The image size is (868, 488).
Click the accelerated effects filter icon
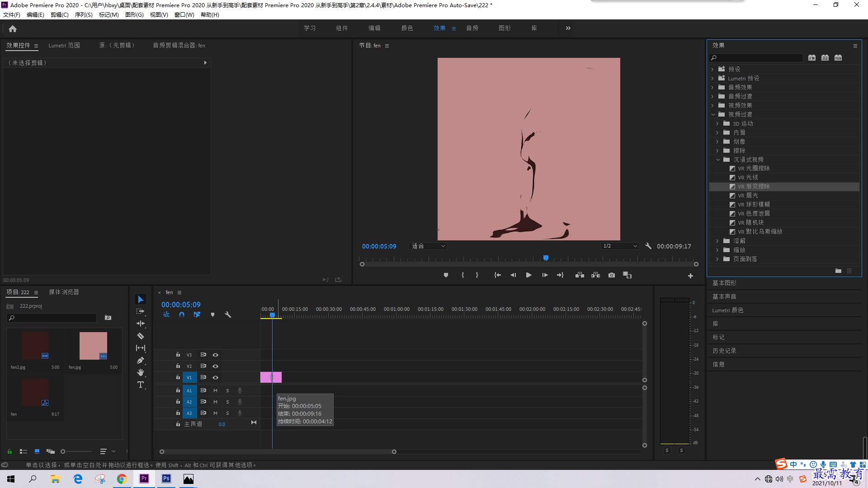[x=812, y=58]
